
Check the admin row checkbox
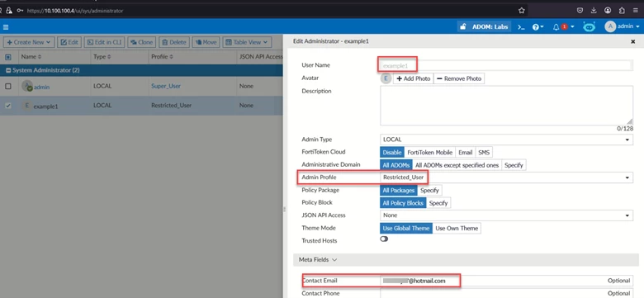7,86
